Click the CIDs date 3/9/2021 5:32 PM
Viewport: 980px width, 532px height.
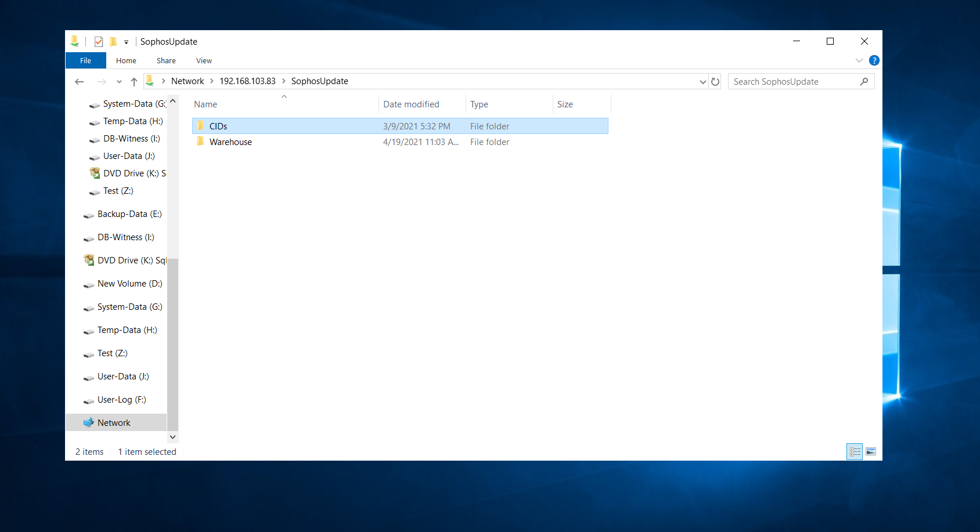(416, 126)
